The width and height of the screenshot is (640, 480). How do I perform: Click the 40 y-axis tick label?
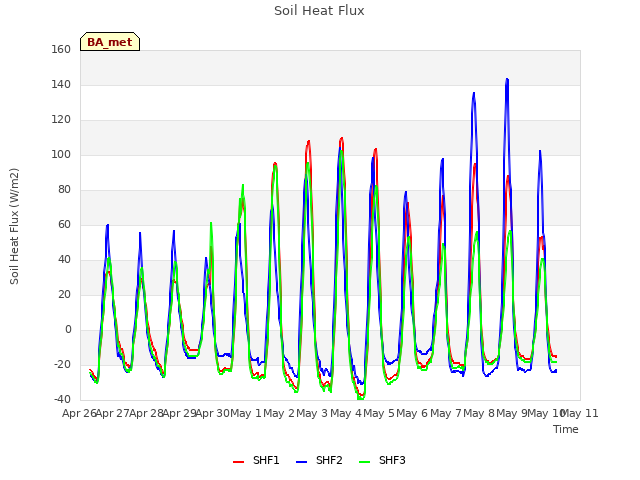tap(64, 260)
